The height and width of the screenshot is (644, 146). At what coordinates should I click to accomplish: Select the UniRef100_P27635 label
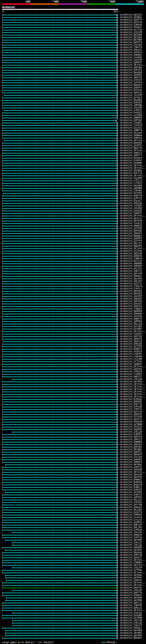click(131, 417)
